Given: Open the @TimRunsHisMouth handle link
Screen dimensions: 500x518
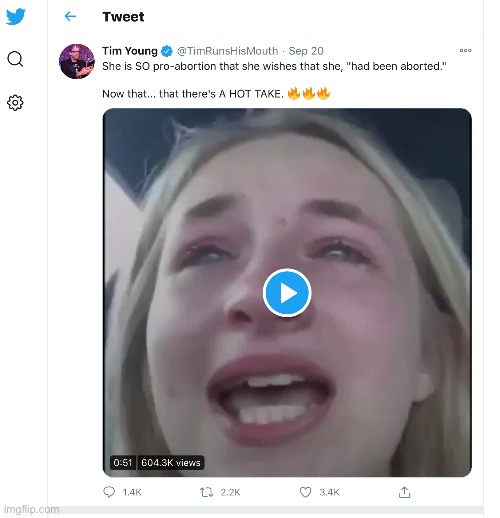Looking at the screenshot, I should [x=227, y=51].
